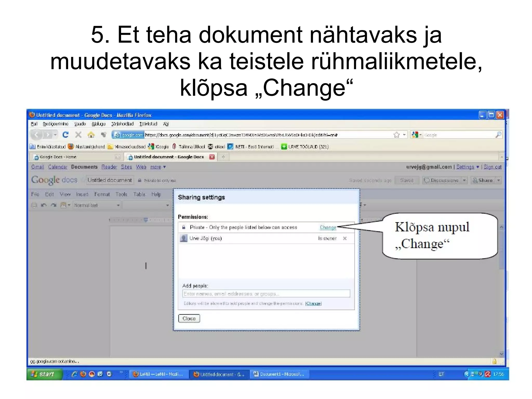The height and width of the screenshot is (399, 532).
Task: Open the Gmail link
Action: pos(38,167)
